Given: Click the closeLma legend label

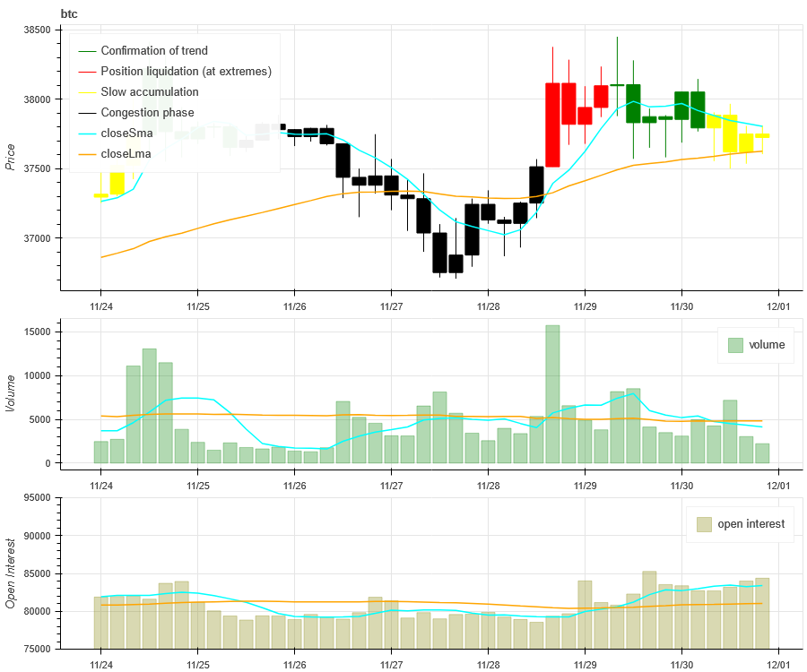Looking at the screenshot, I should pyautogui.click(x=126, y=154).
